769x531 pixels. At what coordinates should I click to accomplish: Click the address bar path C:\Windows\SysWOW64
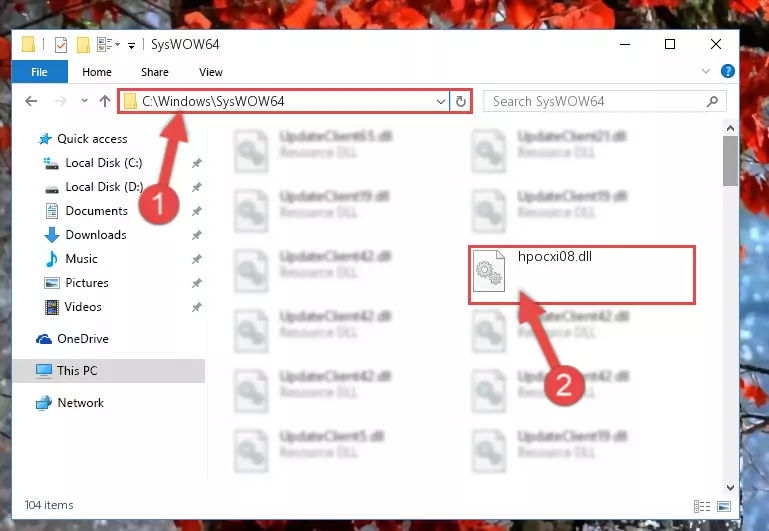213,101
